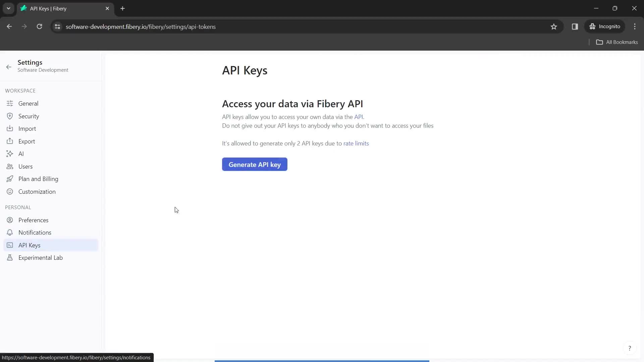Select the Import settings icon
The width and height of the screenshot is (644, 362).
[x=10, y=128]
